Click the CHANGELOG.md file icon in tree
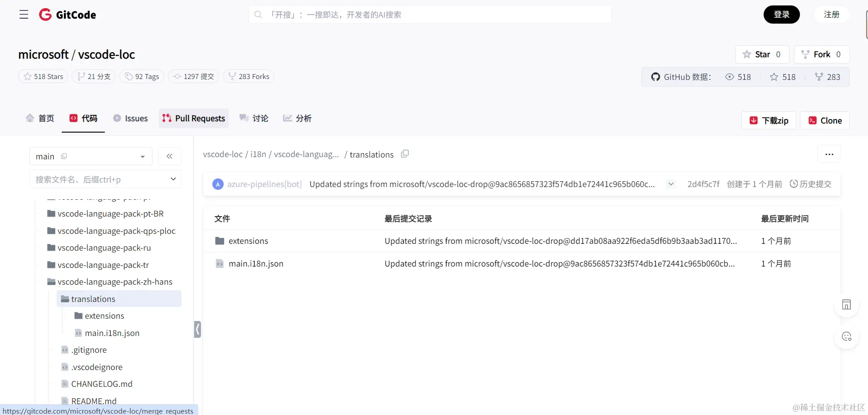Screen dimensions: 868x415 tap(65, 384)
